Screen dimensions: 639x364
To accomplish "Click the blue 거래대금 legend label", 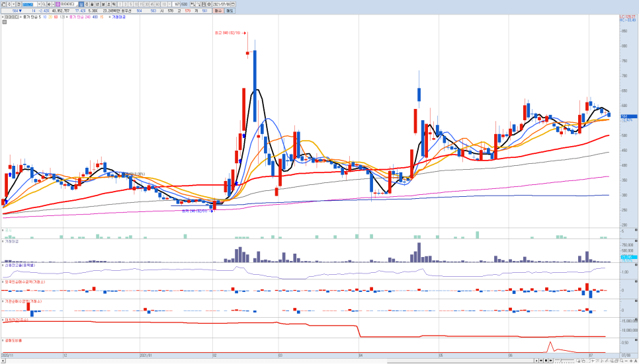I will click(118, 17).
